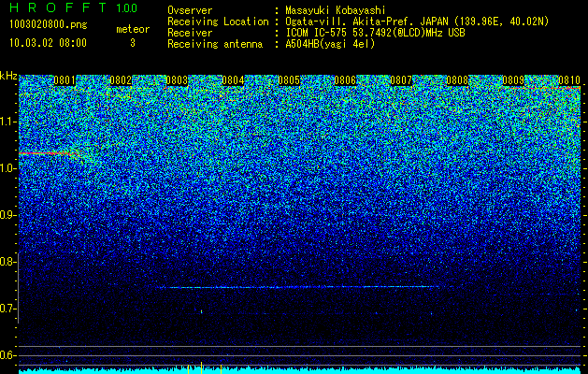Select the 0802 time marker
Viewport: 588px width, 374px height.
tap(121, 80)
